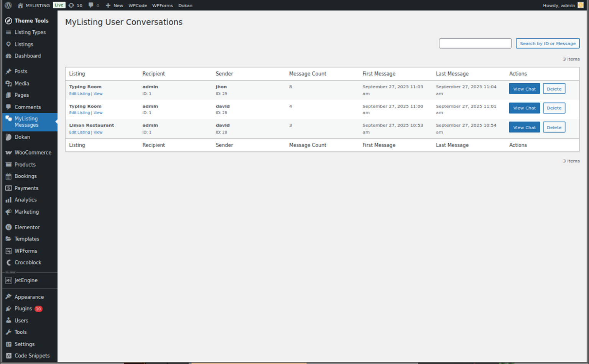
Task: Click the admin avatar next to Howdy
Action: coord(581,5)
